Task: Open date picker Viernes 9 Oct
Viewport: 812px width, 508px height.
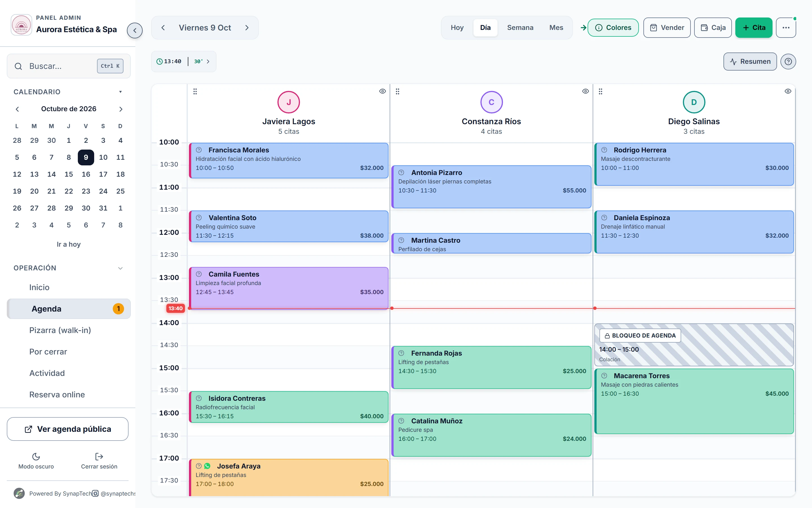Action: coord(205,28)
